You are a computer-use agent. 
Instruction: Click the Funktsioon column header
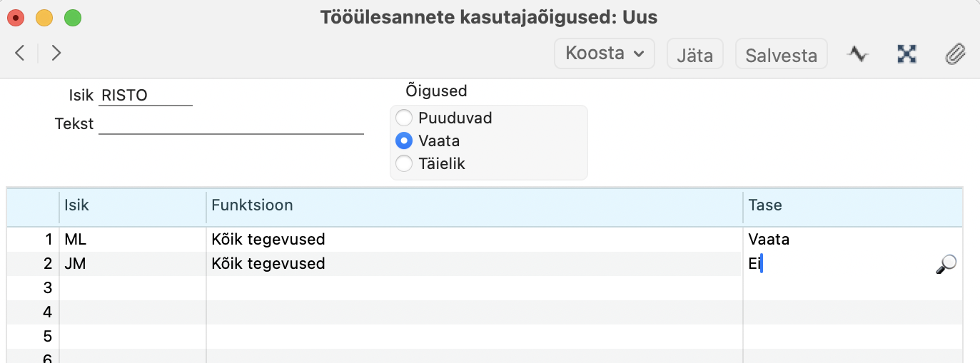point(475,205)
